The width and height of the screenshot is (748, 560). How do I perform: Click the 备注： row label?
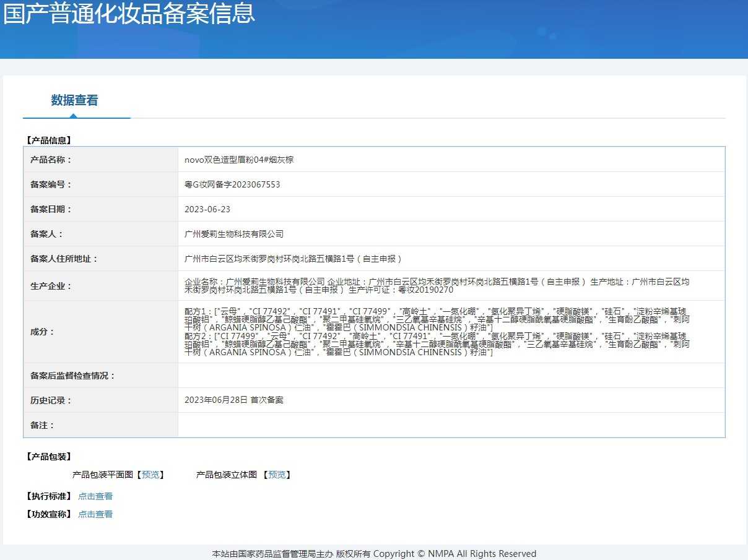[x=42, y=425]
